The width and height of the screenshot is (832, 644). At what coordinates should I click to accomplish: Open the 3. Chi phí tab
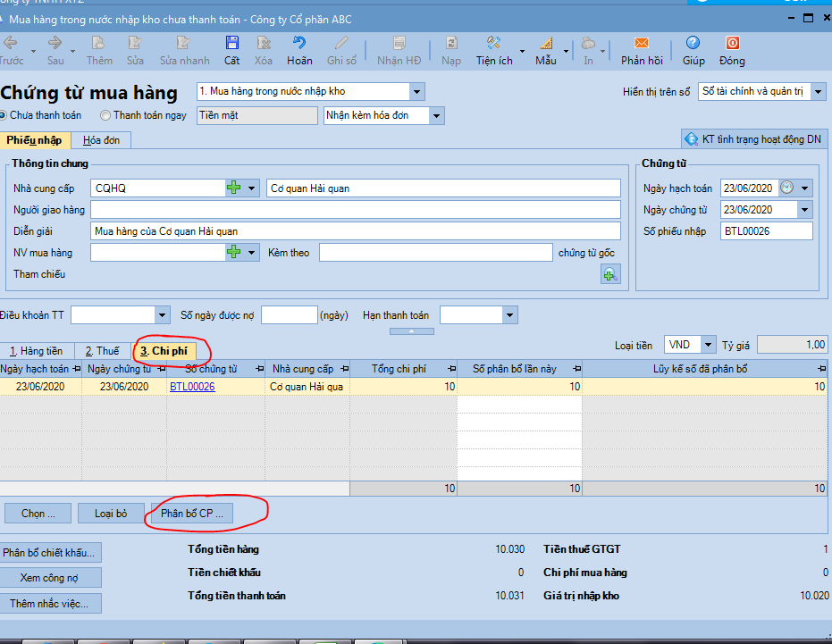click(164, 351)
